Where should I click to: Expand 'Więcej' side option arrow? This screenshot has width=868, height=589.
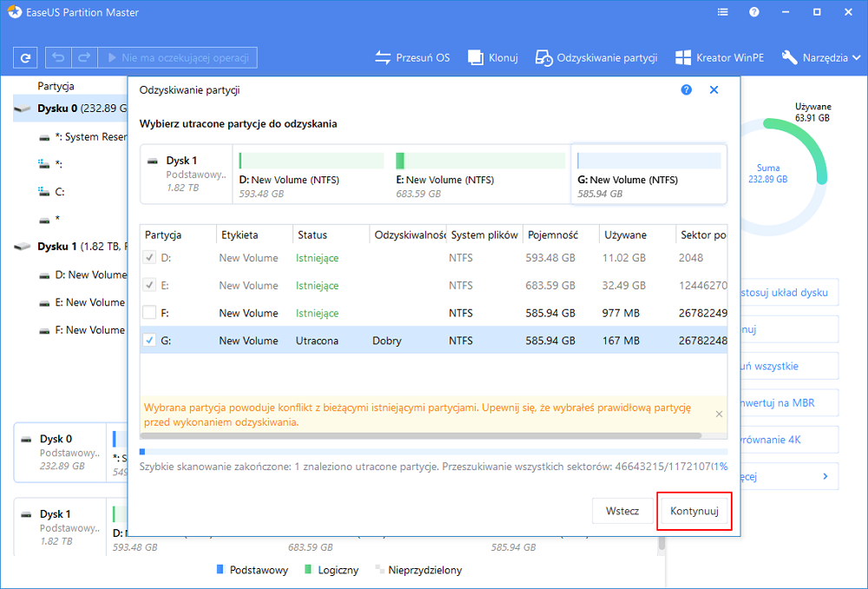[825, 477]
